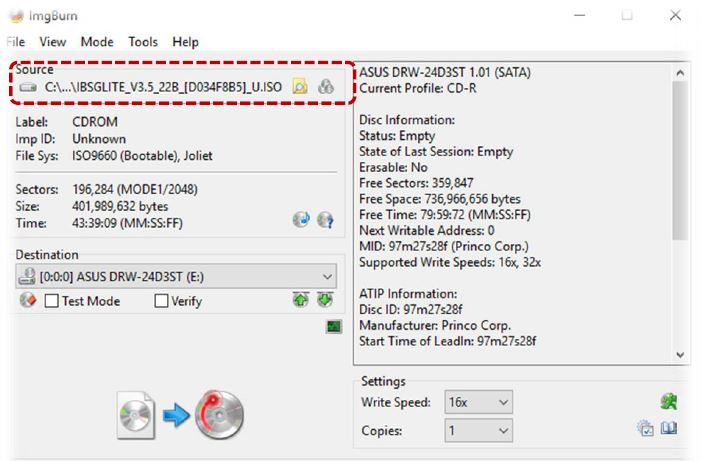This screenshot has width=709, height=461.
Task: Click the 'CDROM' label value
Action: [95, 122]
